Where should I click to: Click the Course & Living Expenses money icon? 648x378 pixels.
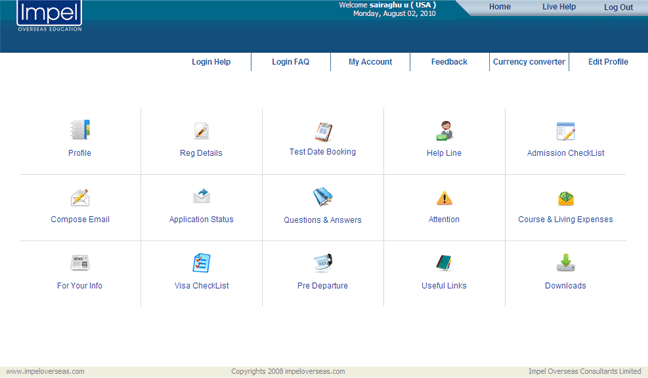(x=566, y=198)
